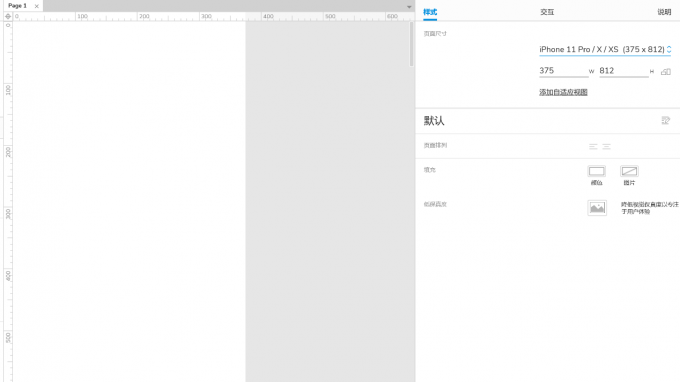The height and width of the screenshot is (382, 680).
Task: Toggle the device orientation icon
Action: [x=666, y=72]
